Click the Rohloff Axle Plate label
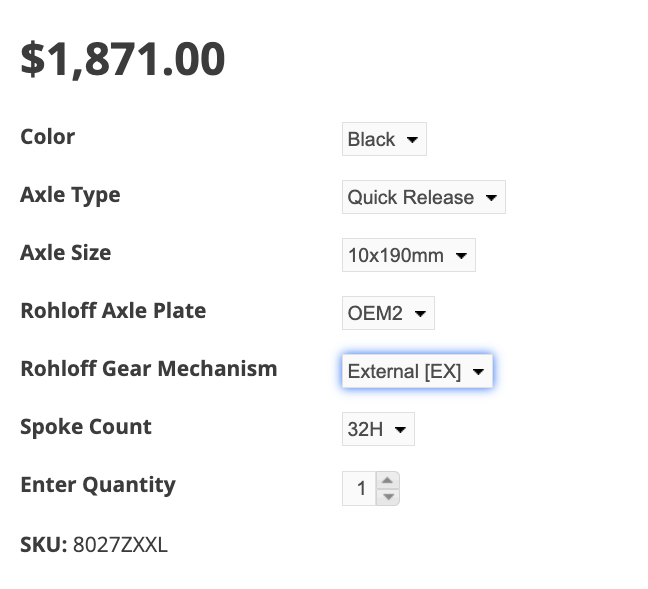Screen dimensions: 648x589 [113, 311]
